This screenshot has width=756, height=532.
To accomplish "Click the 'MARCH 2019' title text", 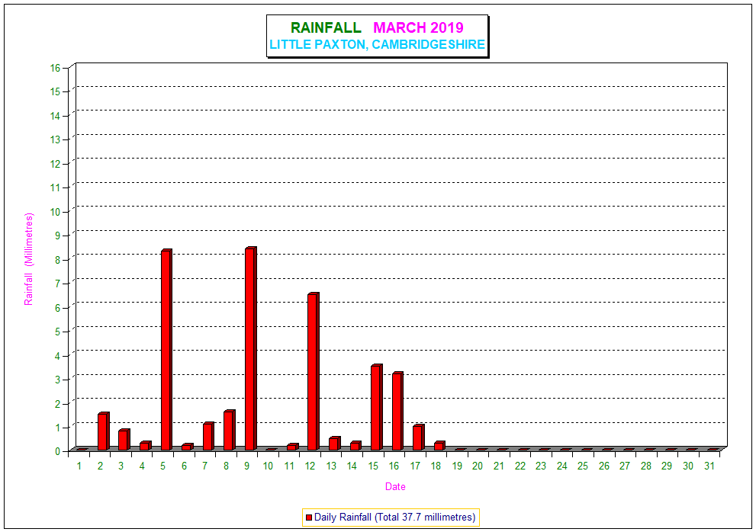I will tap(419, 27).
